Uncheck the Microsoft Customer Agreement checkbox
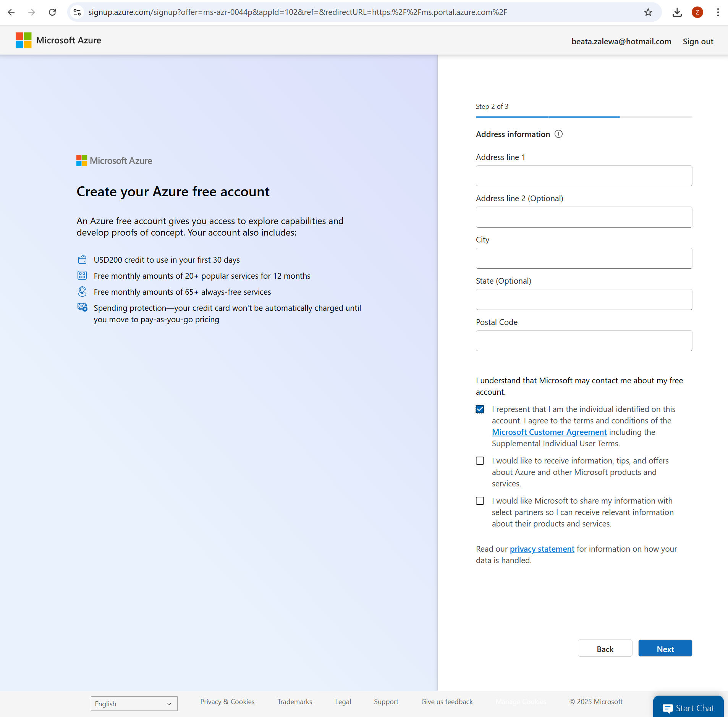This screenshot has width=728, height=717. point(480,409)
